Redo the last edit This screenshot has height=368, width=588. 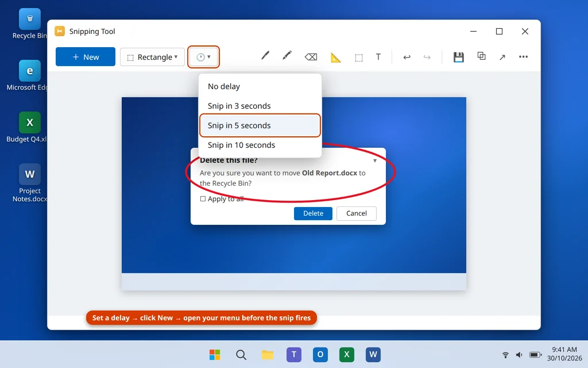[x=427, y=57]
